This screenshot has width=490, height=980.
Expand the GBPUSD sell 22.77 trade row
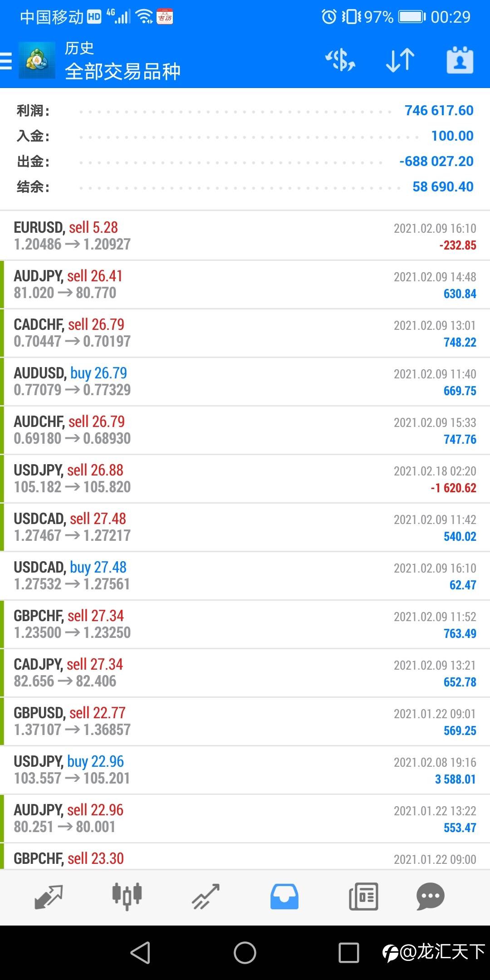(245, 721)
